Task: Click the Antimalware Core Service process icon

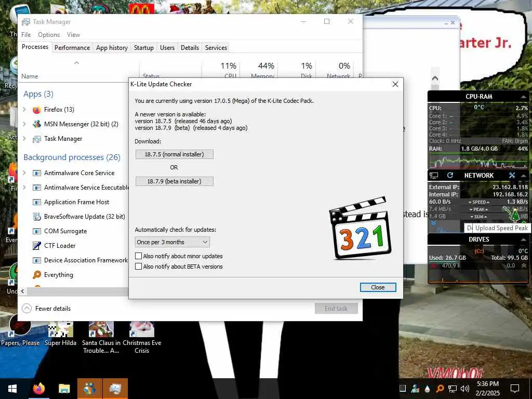Action: click(37, 173)
